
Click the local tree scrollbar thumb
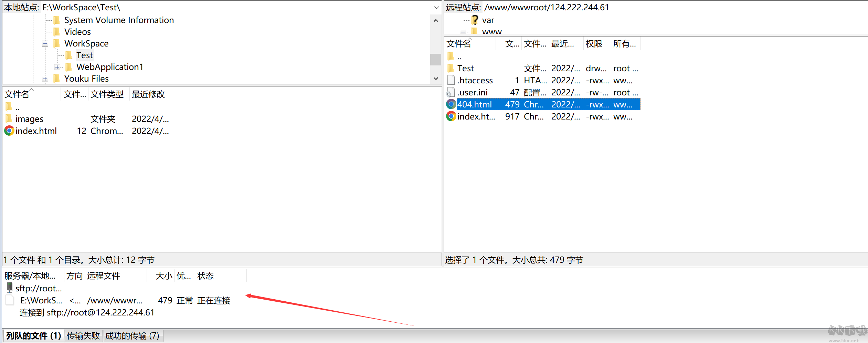(436, 59)
